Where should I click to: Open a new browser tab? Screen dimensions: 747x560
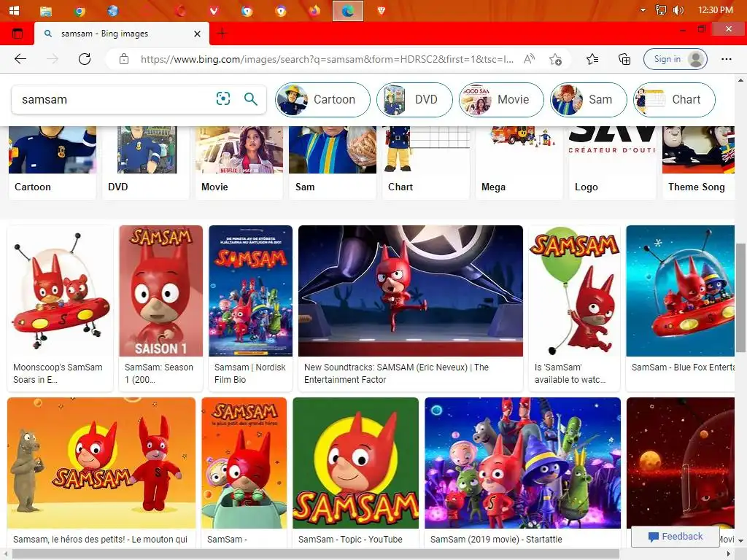(222, 34)
